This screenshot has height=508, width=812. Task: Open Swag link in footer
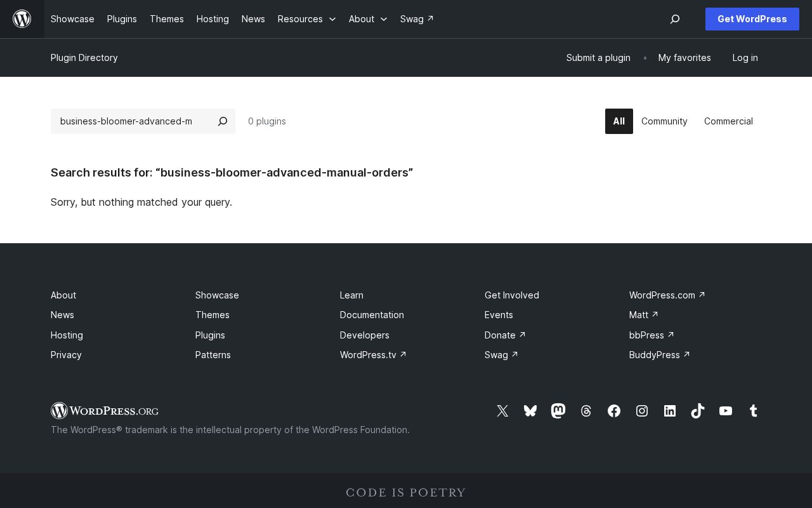501,355
